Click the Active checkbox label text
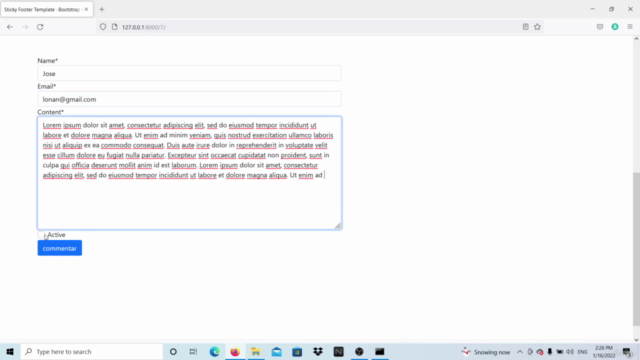 pos(56,235)
